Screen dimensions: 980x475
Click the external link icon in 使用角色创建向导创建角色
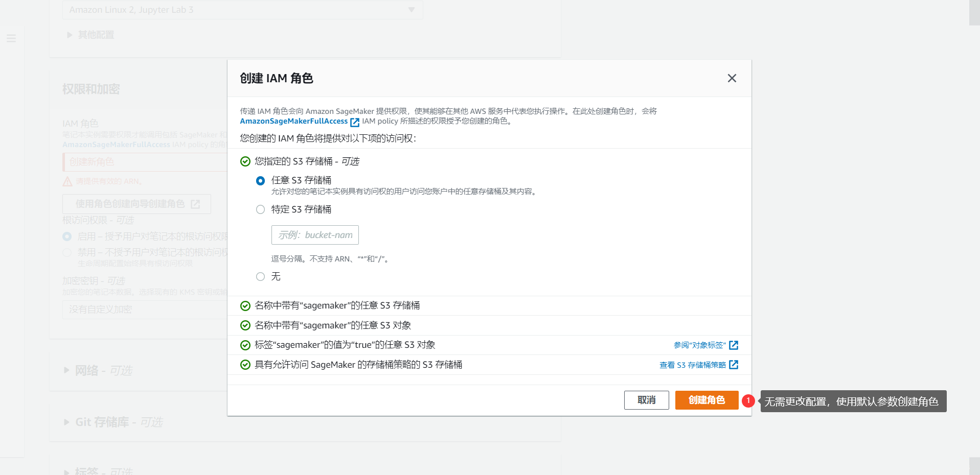tap(196, 204)
